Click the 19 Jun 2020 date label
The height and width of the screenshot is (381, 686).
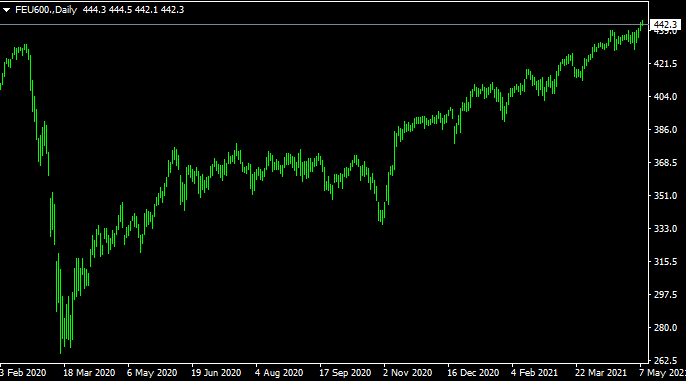216,373
